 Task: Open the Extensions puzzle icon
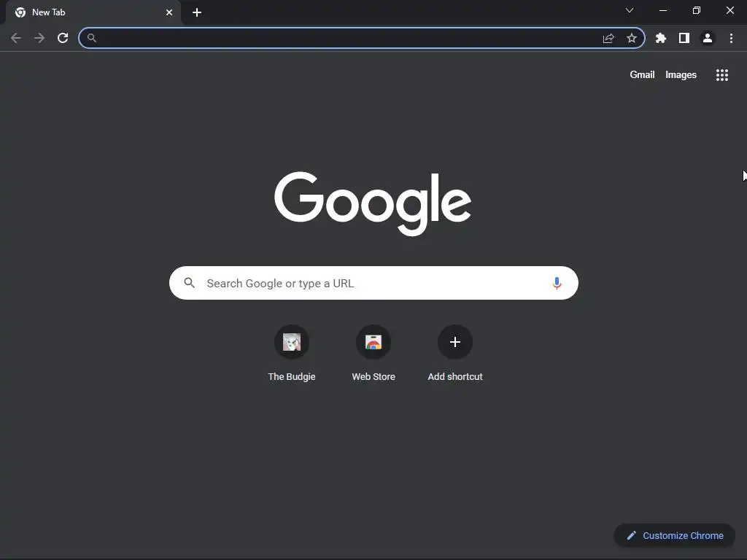661,38
